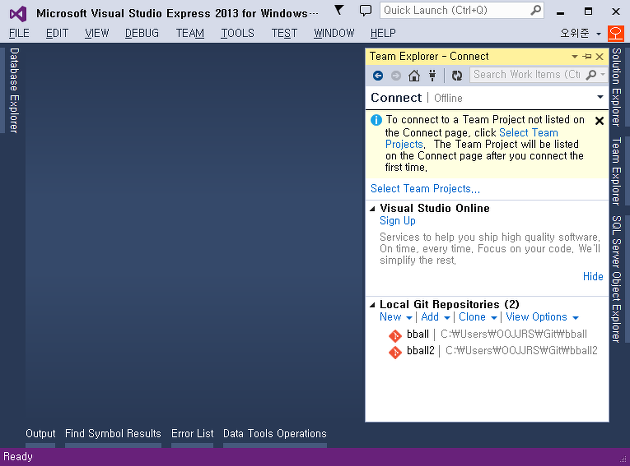Click the Search Work Items magnifier icon
Screen dimensions: 630x466
(591, 75)
